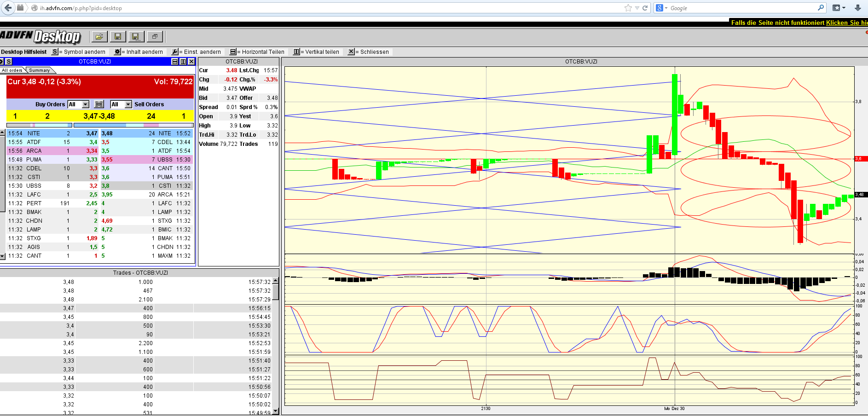Click the 'Bid' value 3.47 in quote panel

(231, 98)
